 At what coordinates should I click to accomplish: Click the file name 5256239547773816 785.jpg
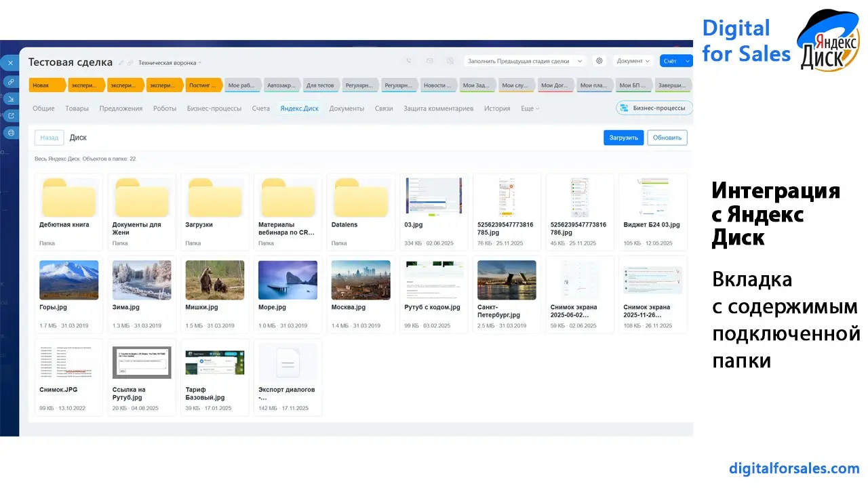click(505, 228)
